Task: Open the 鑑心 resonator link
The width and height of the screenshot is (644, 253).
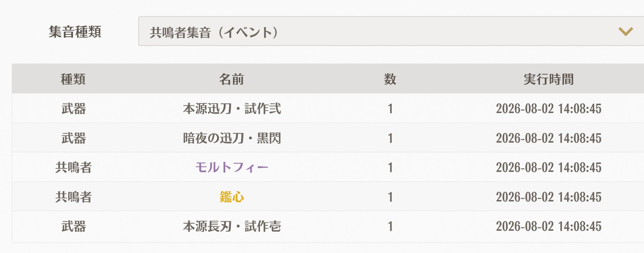Action: coord(232,197)
